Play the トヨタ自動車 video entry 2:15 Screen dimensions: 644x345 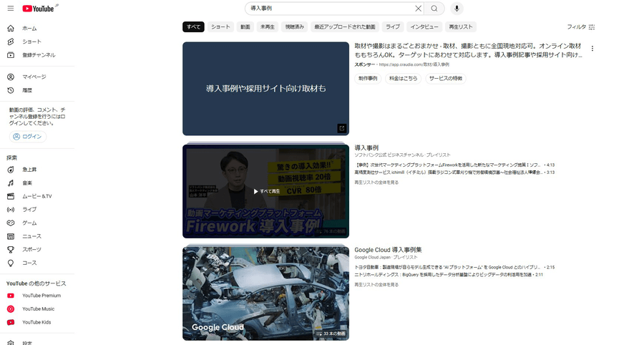(454, 268)
